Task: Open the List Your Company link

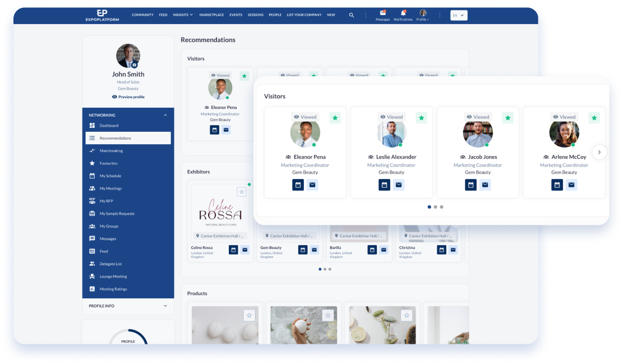Action: (x=304, y=15)
